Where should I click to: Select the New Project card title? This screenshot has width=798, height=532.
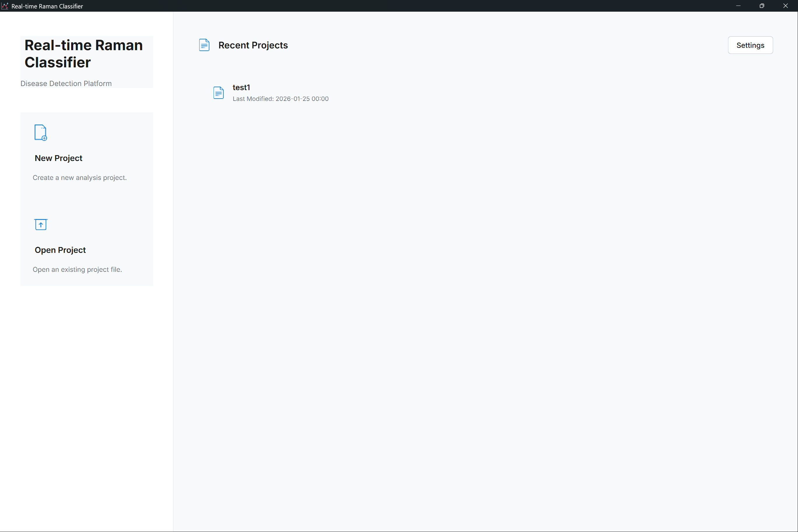click(58, 158)
